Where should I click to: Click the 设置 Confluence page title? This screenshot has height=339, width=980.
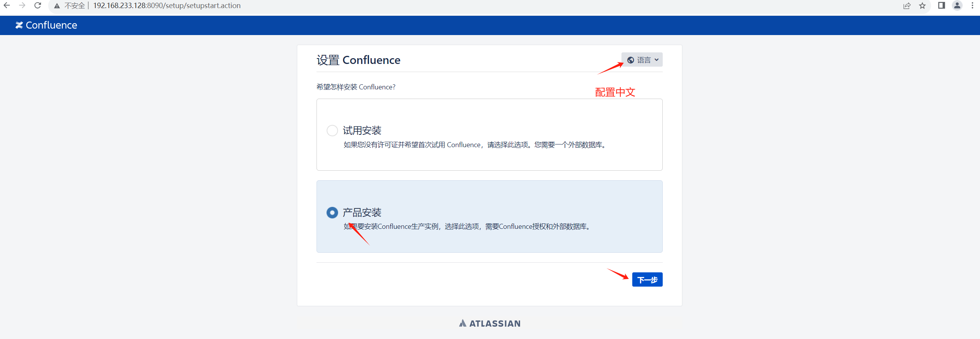coord(359,60)
